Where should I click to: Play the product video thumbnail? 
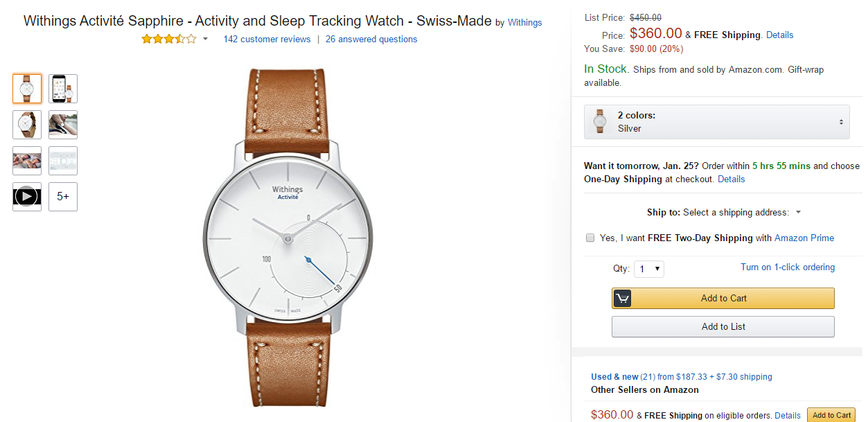pos(26,196)
